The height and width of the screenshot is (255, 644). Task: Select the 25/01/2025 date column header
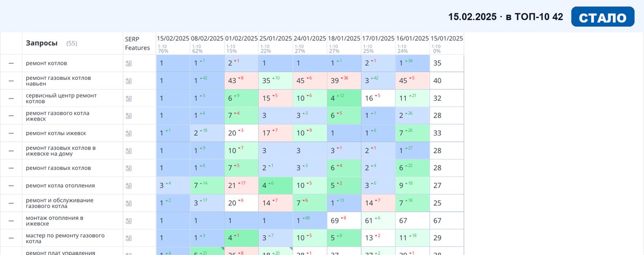(276, 39)
